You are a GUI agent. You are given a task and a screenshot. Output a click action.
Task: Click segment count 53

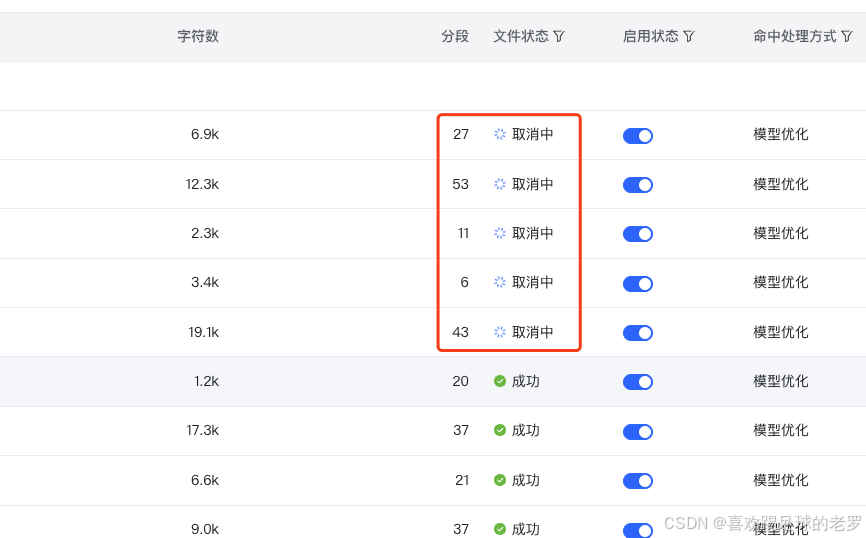(461, 184)
